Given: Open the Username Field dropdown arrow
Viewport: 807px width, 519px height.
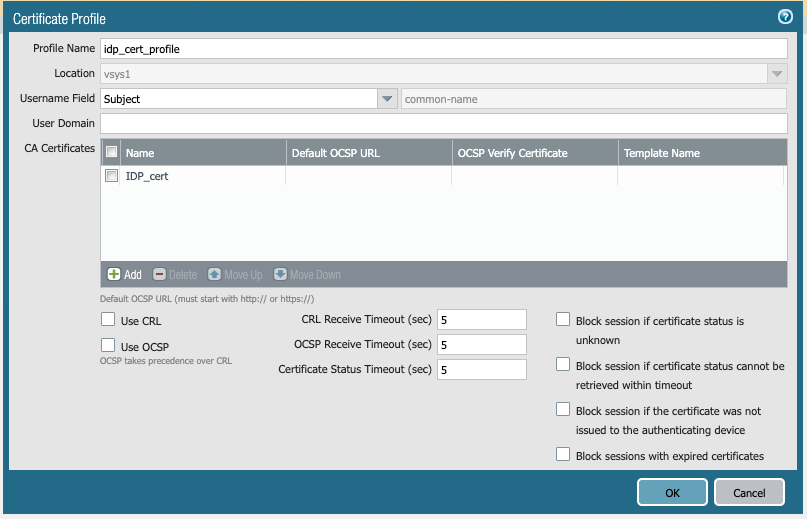Looking at the screenshot, I should click(x=388, y=99).
